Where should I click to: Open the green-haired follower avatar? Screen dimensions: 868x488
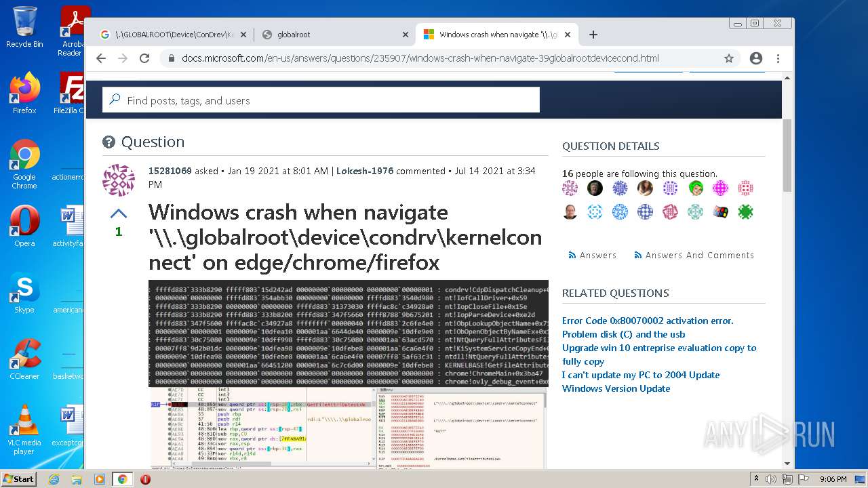point(695,188)
